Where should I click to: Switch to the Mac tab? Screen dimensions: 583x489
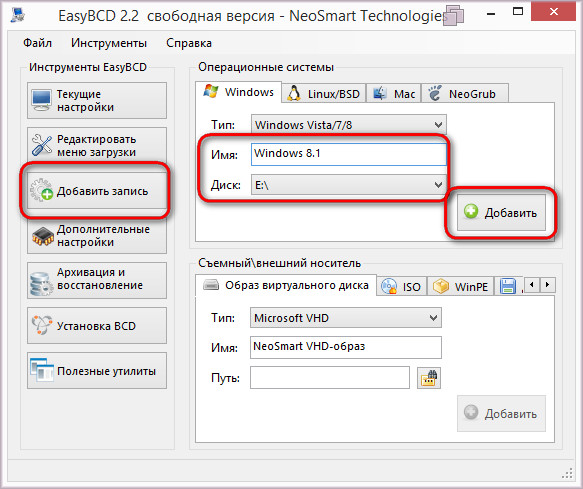[394, 93]
